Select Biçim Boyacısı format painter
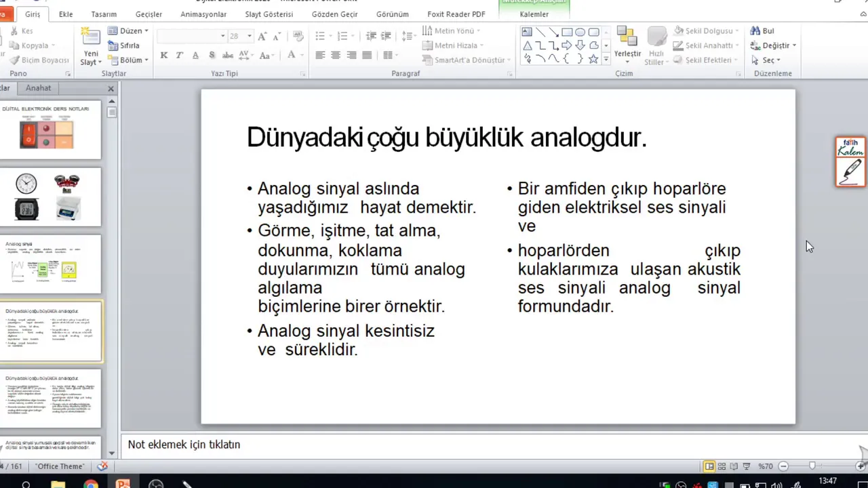The width and height of the screenshot is (868, 488). (39, 60)
